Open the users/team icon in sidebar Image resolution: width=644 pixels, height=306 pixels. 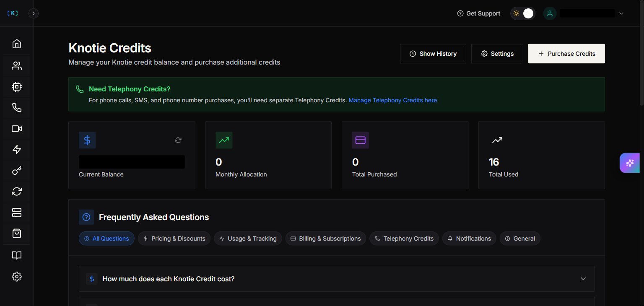pos(16,66)
